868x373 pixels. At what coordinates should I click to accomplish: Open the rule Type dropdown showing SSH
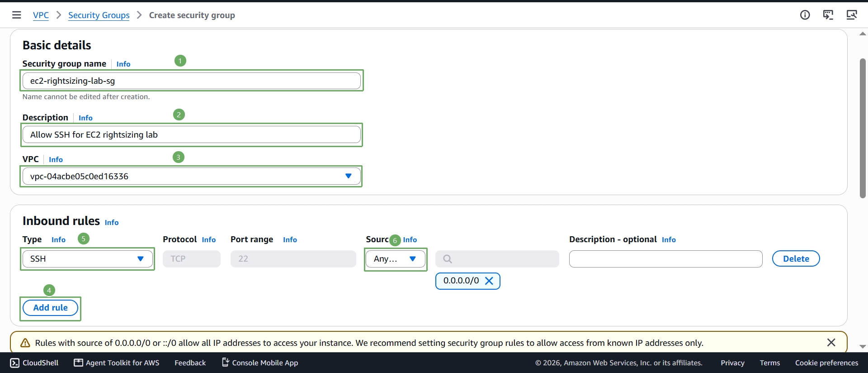click(x=88, y=259)
